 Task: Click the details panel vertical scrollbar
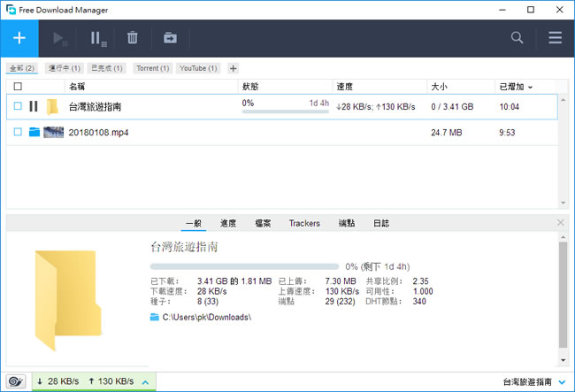click(561, 292)
